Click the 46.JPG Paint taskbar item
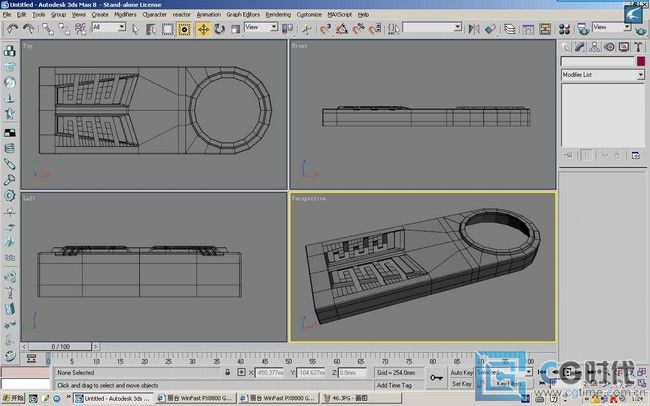 click(x=361, y=399)
